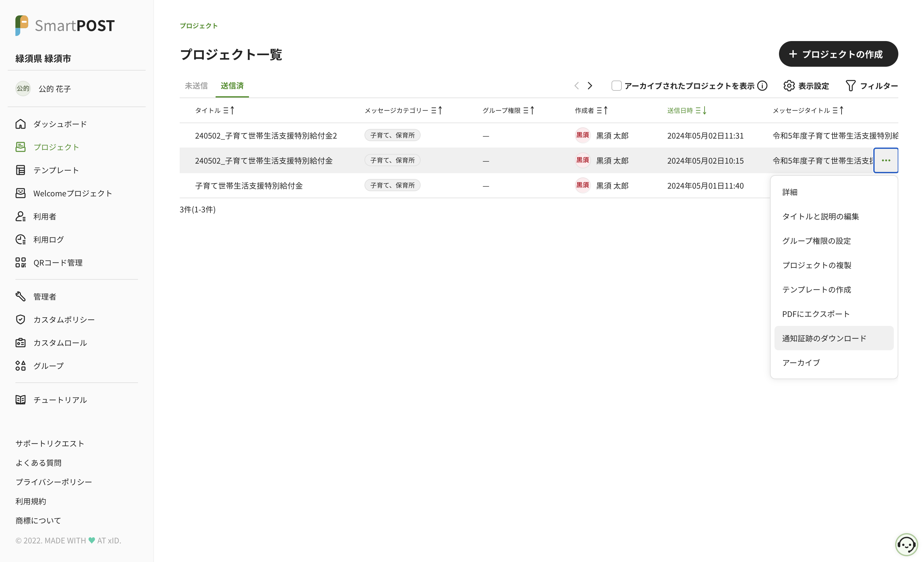
Task: Click the Tutorial book icon
Action: tap(20, 400)
